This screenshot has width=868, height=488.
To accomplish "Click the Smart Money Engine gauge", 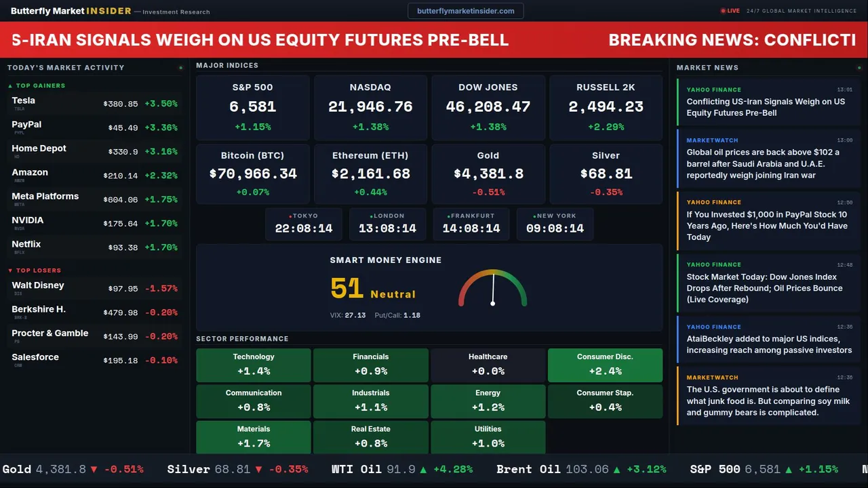I will point(492,288).
